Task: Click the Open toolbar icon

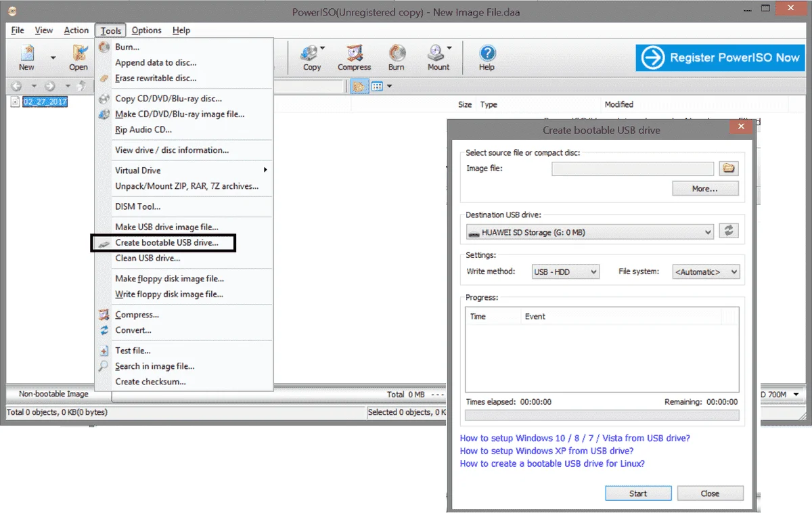Action: click(x=78, y=58)
